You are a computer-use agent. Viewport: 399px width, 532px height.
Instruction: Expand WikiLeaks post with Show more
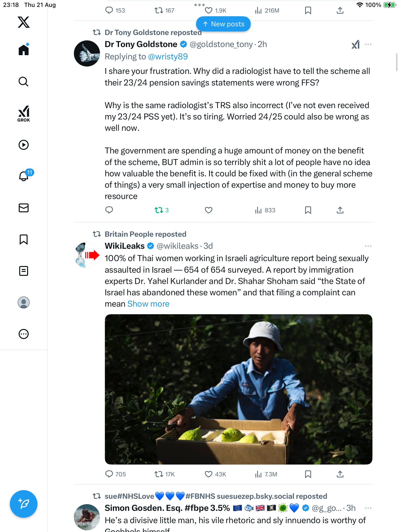pyautogui.click(x=148, y=304)
